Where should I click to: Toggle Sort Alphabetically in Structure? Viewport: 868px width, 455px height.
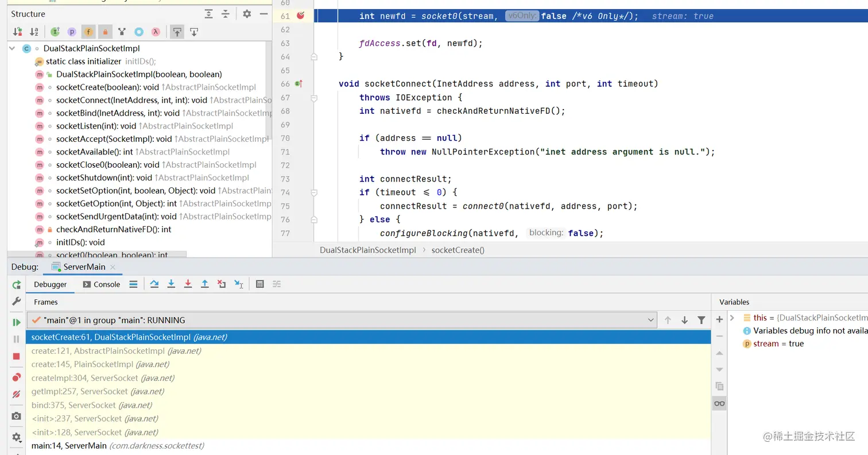[x=34, y=32]
